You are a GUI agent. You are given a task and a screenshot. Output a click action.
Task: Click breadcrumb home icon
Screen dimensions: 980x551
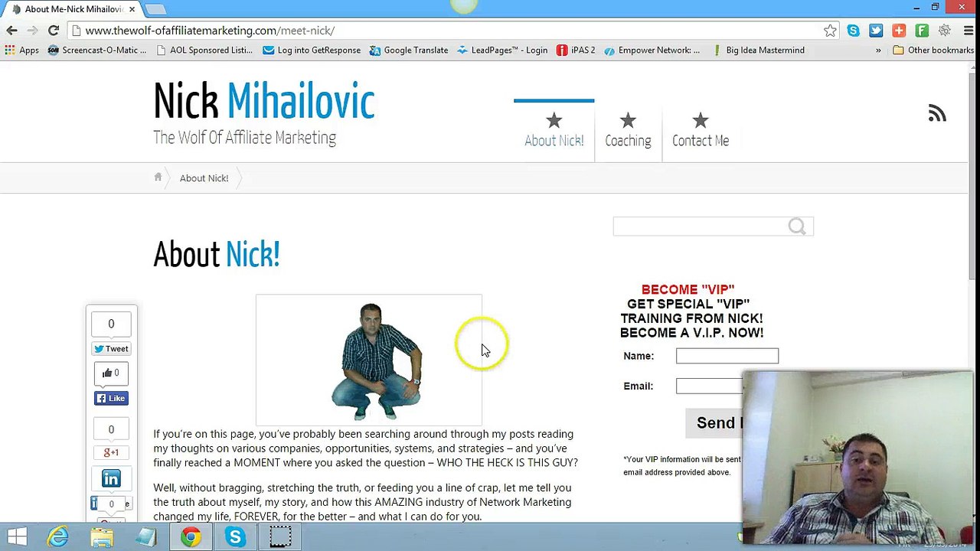tap(158, 177)
